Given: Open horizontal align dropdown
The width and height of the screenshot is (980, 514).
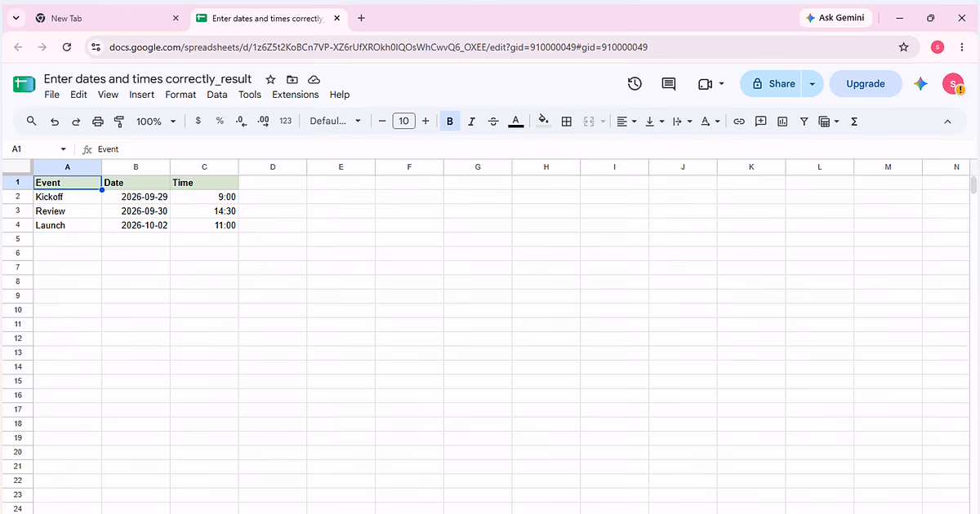Looking at the screenshot, I should point(626,121).
